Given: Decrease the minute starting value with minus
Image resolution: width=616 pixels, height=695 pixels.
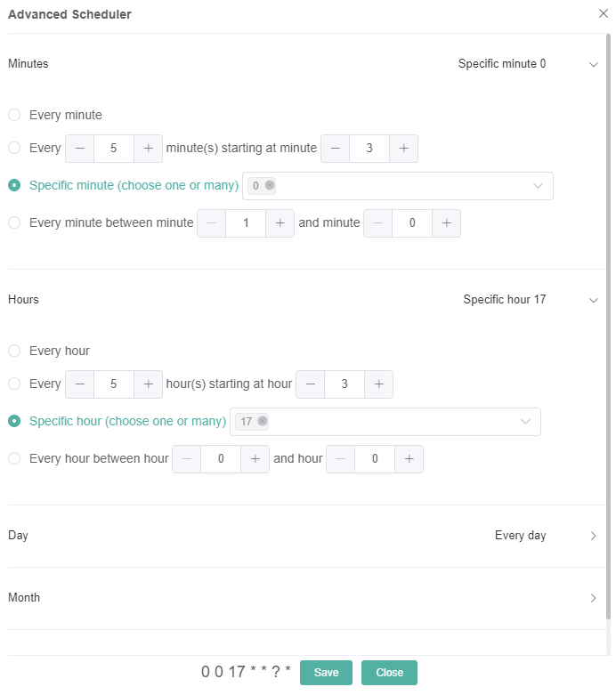Looking at the screenshot, I should pos(336,149).
